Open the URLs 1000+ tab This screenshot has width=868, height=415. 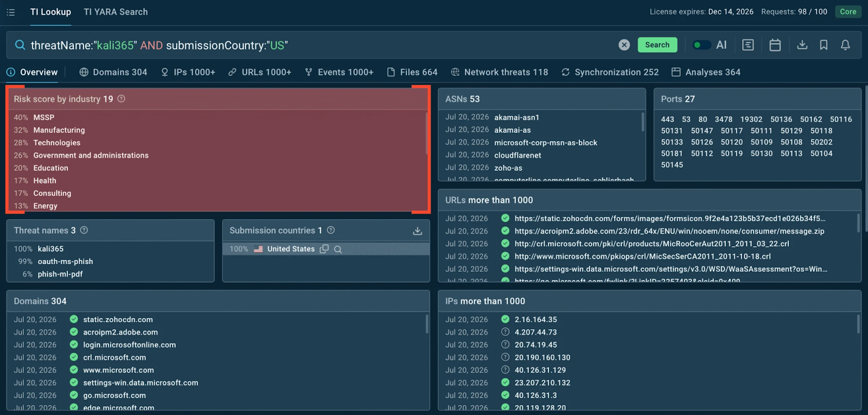coord(260,72)
